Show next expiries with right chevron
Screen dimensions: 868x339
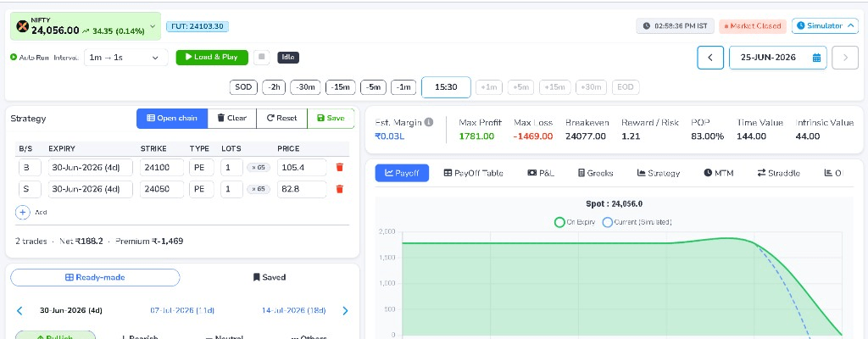pos(346,311)
